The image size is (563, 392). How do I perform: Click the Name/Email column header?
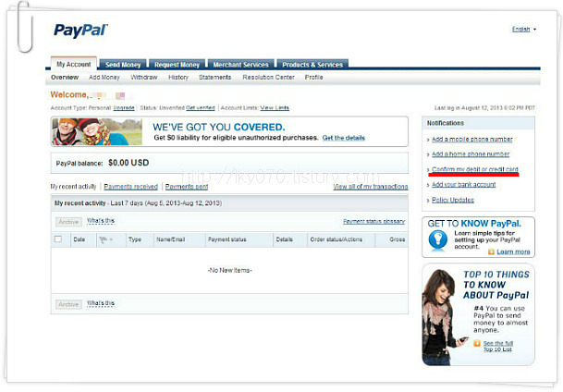coord(170,239)
